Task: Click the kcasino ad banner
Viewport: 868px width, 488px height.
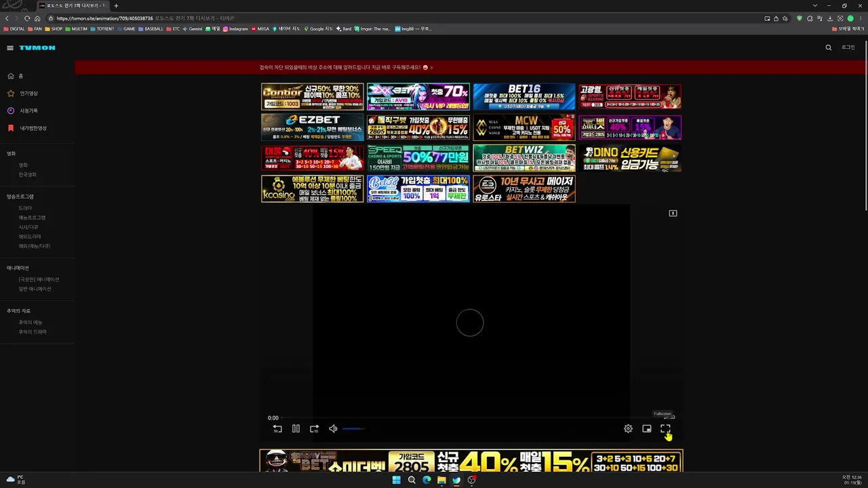Action: pos(312,189)
